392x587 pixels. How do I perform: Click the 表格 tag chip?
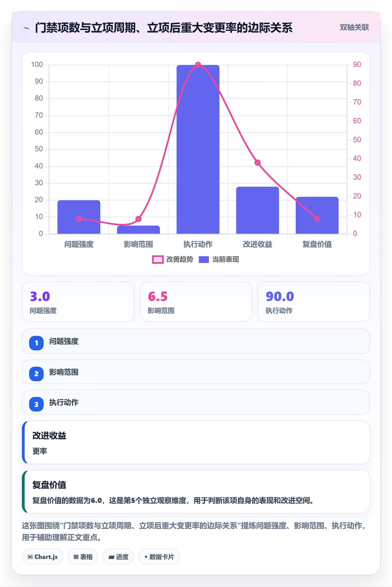coord(83,557)
